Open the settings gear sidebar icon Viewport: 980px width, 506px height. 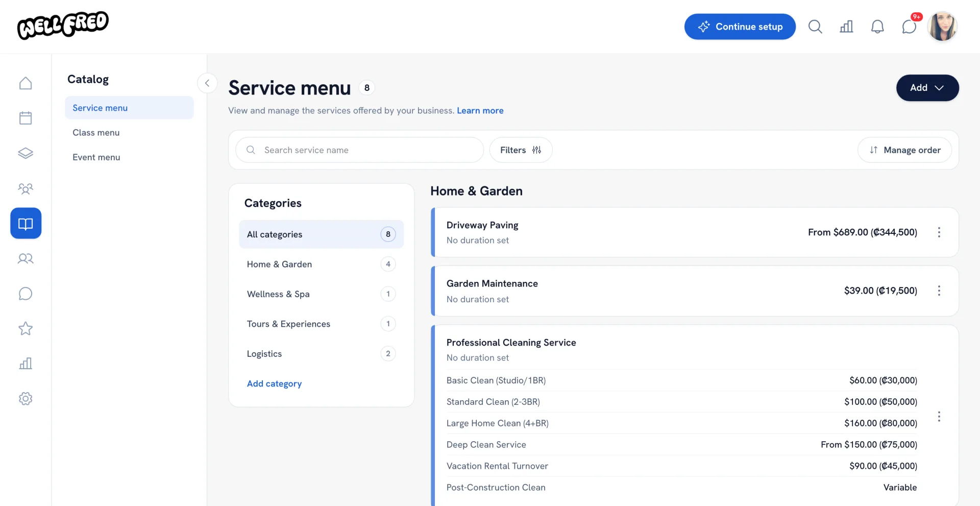[x=26, y=399]
